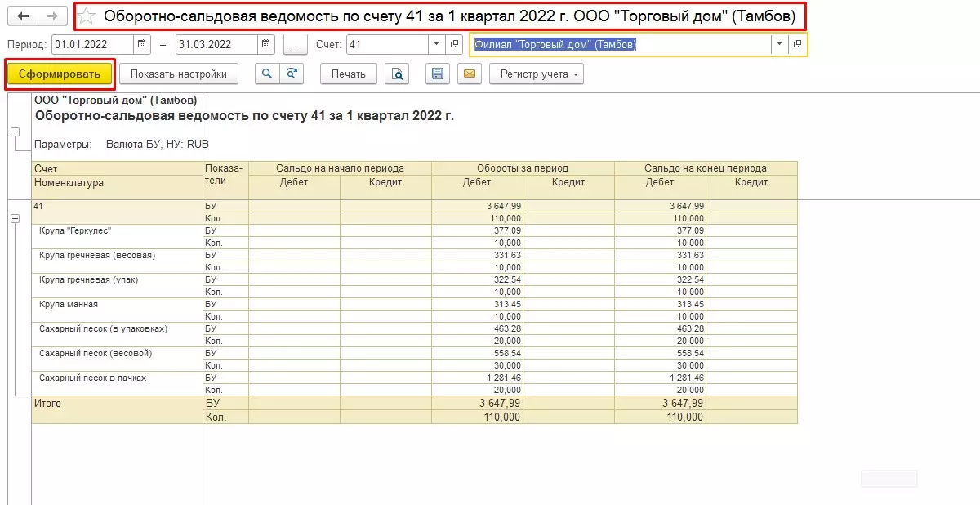Click turnover debit value 558,54
The image size is (980, 505).
507,353
